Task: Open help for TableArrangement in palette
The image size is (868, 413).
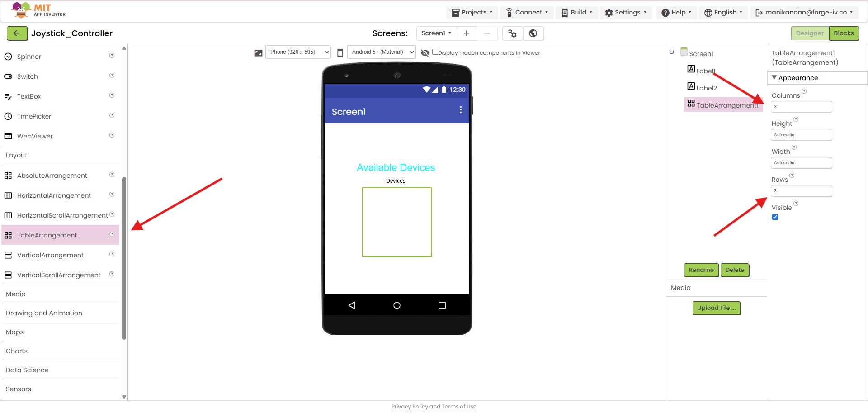Action: tap(112, 234)
